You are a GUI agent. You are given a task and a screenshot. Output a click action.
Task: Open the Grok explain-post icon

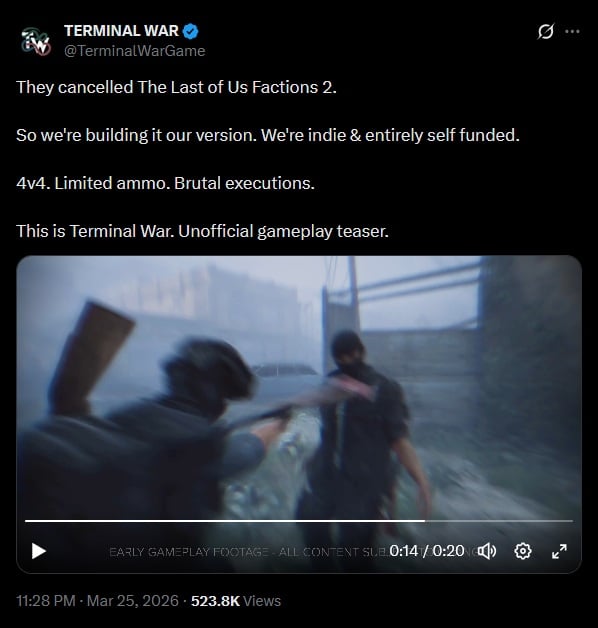[x=546, y=31]
